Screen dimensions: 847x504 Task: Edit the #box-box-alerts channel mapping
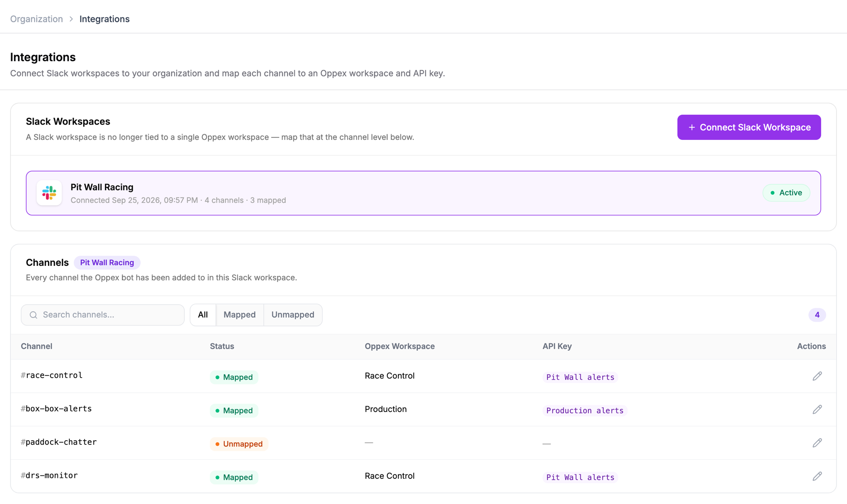[817, 409]
